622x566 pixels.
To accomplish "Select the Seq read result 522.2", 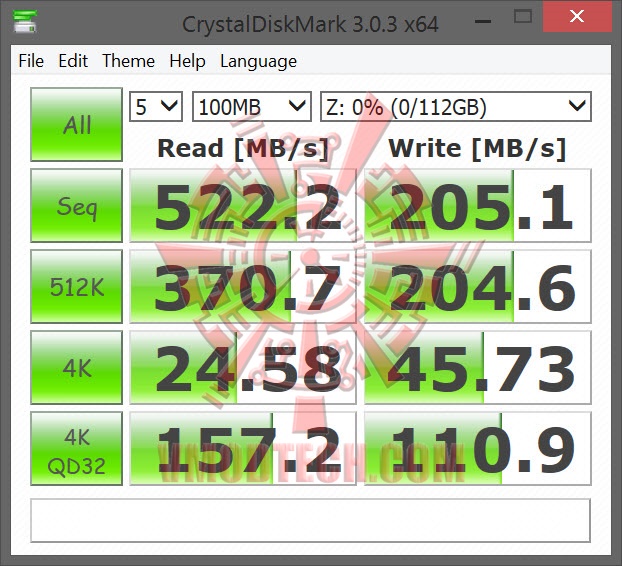I will pos(243,205).
